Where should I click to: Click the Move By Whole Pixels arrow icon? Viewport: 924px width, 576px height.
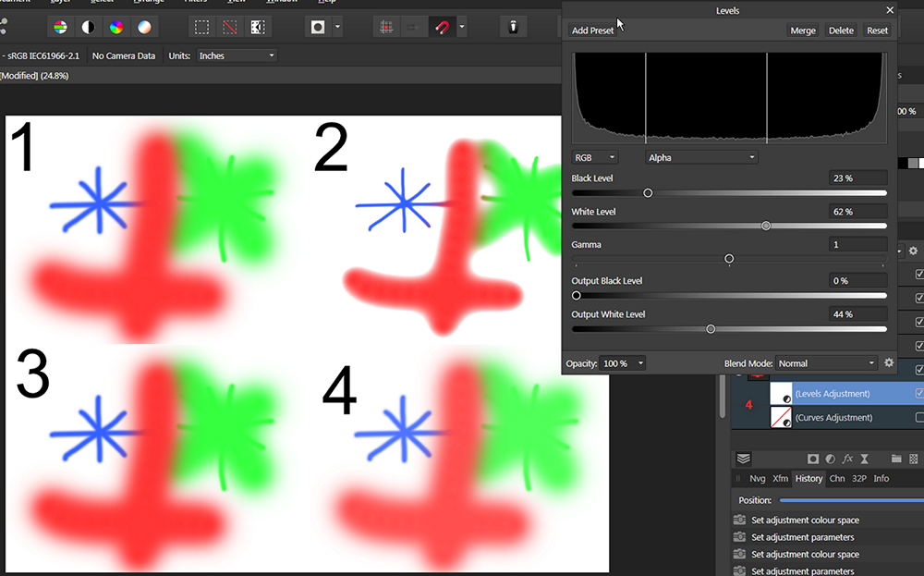[414, 27]
